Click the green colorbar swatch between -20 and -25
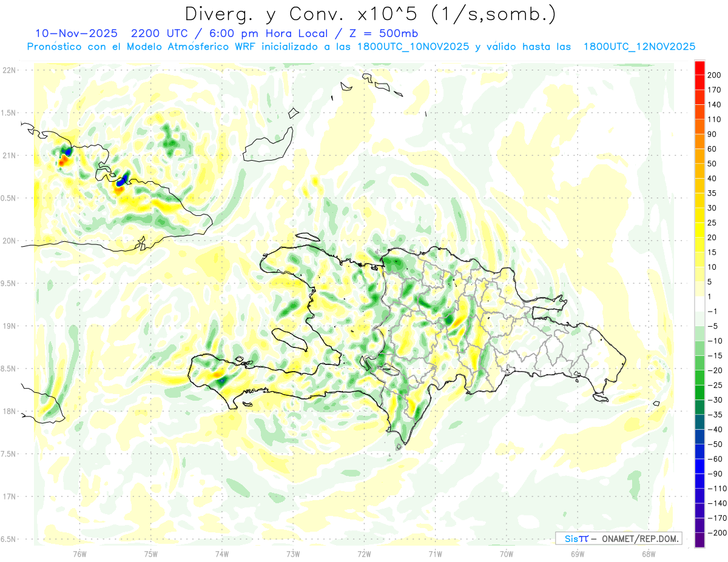The height and width of the screenshot is (562, 728). tap(700, 378)
